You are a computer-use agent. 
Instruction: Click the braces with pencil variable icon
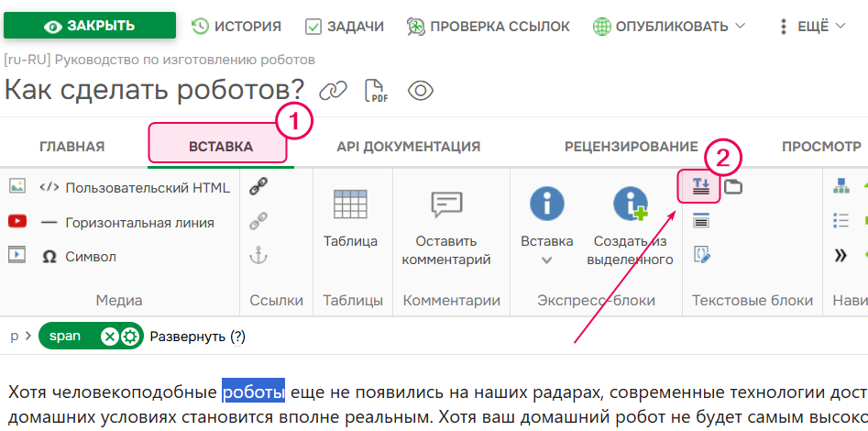coord(701,255)
